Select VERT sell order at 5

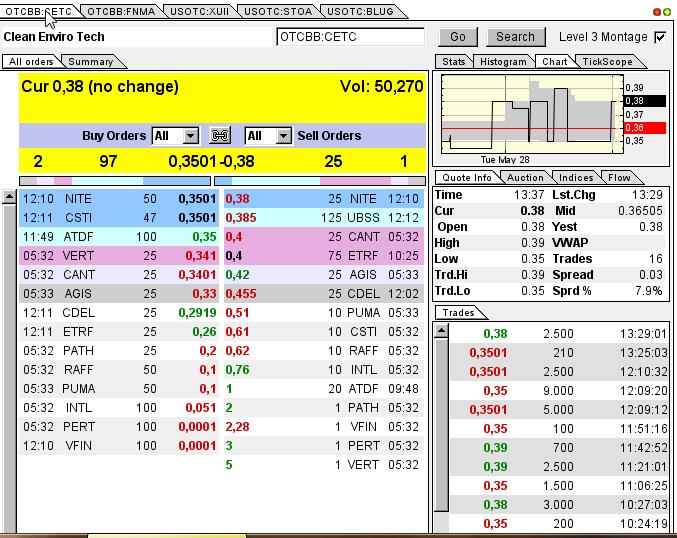[x=323, y=465]
